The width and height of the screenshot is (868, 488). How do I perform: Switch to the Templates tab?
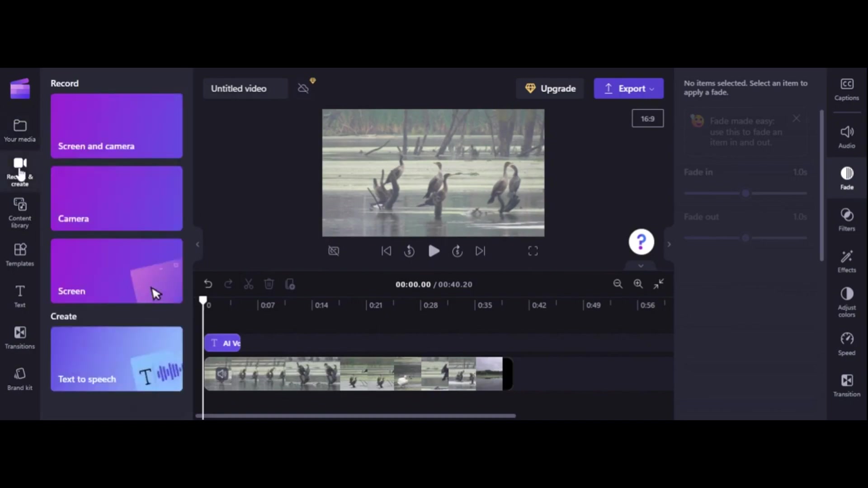(19, 254)
